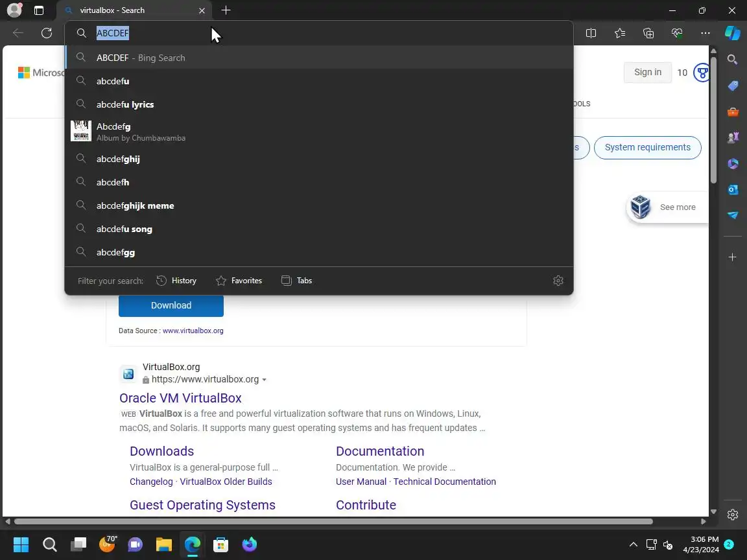
Task: Open Windows Start menu
Action: click(x=21, y=544)
